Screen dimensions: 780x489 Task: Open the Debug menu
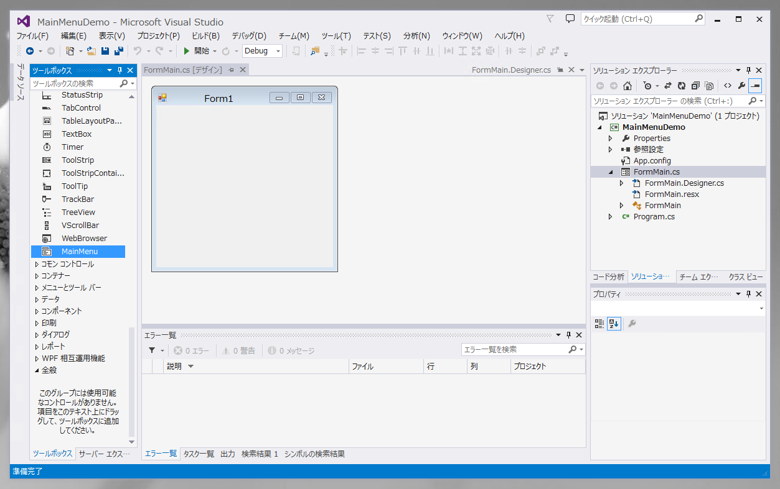(x=249, y=36)
